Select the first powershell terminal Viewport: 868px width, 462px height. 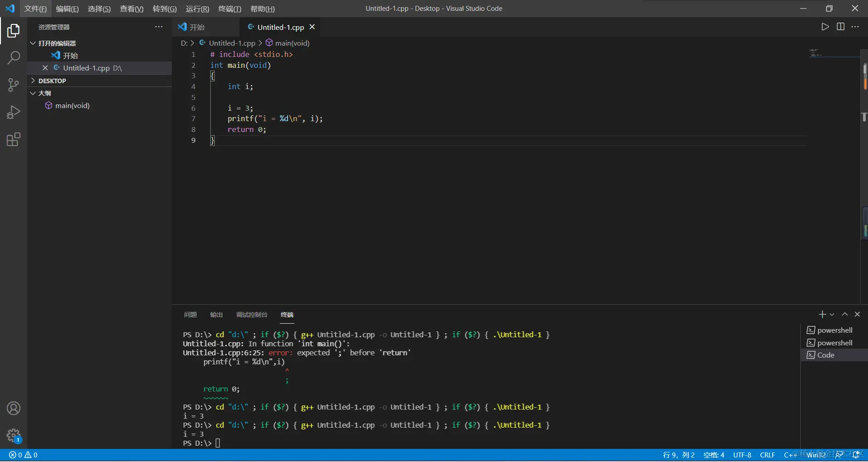tap(834, 330)
